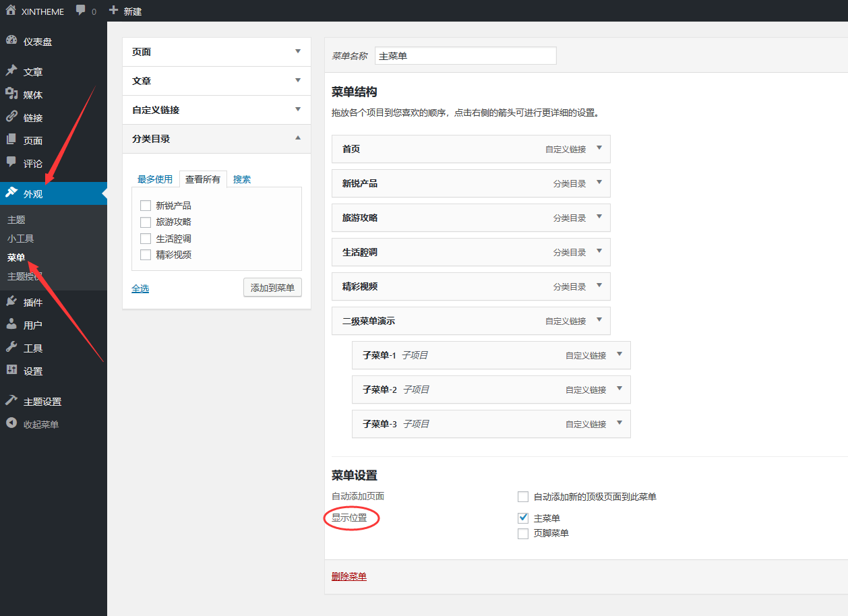Screen dimensions: 848x616
Task: Check the 新锐产品 category checkbox
Action: tap(146, 206)
